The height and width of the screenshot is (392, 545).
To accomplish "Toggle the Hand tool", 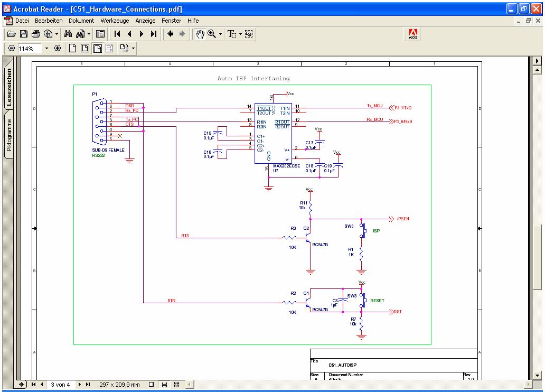I will [200, 34].
